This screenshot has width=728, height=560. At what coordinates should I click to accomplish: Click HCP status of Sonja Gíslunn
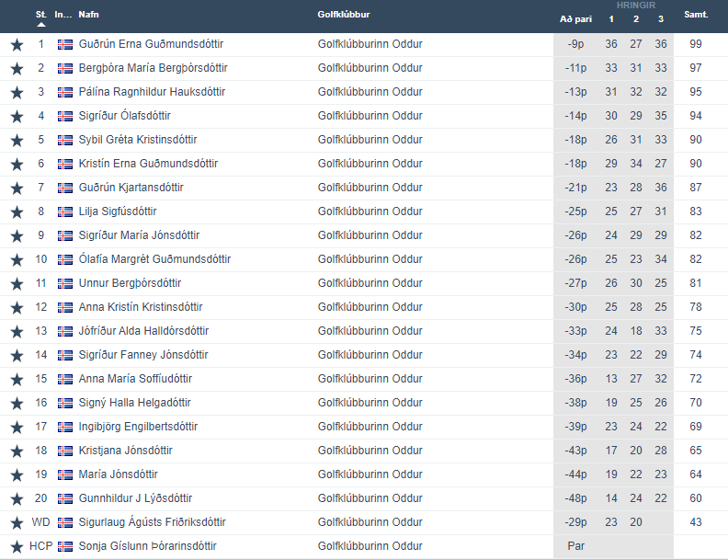pos(40,546)
